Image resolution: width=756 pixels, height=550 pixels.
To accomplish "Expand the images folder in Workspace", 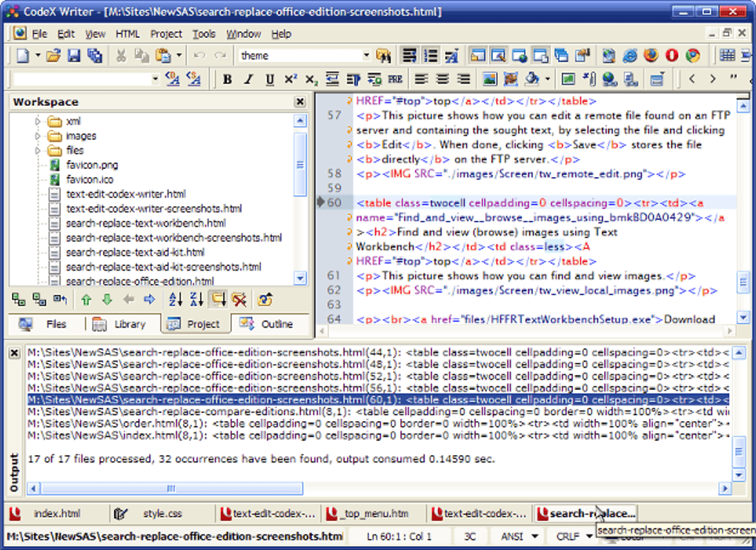I will pos(38,136).
